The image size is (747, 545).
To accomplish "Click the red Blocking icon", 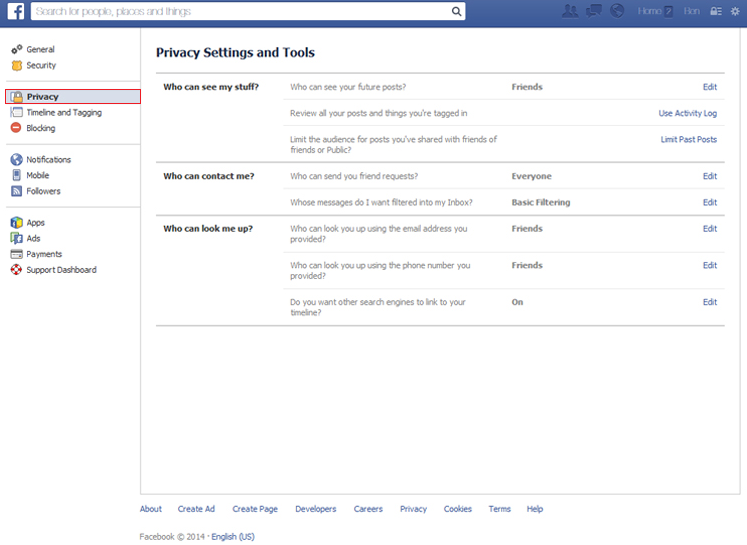I will 16,128.
